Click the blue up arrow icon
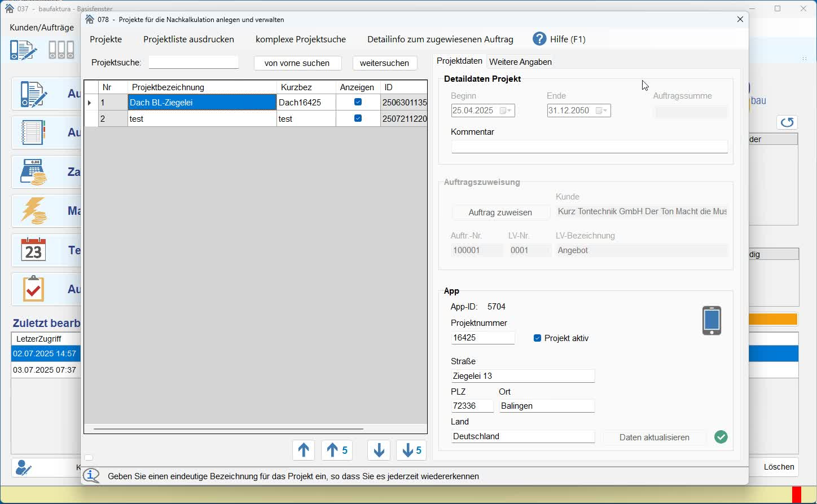This screenshot has height=504, width=817. coord(304,450)
